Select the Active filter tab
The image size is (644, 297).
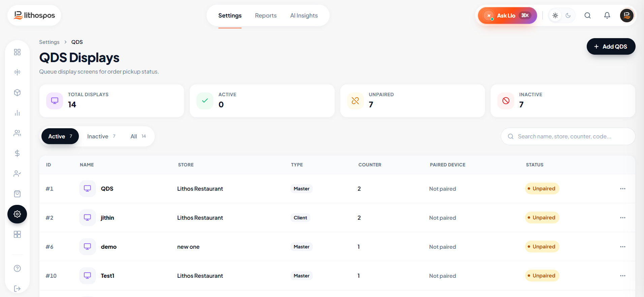coord(60,136)
